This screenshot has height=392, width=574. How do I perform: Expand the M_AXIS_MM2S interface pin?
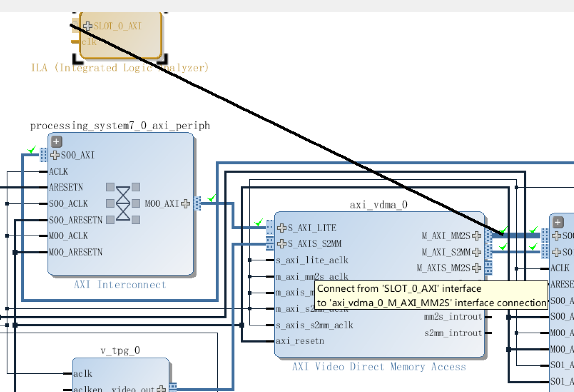pos(476,268)
